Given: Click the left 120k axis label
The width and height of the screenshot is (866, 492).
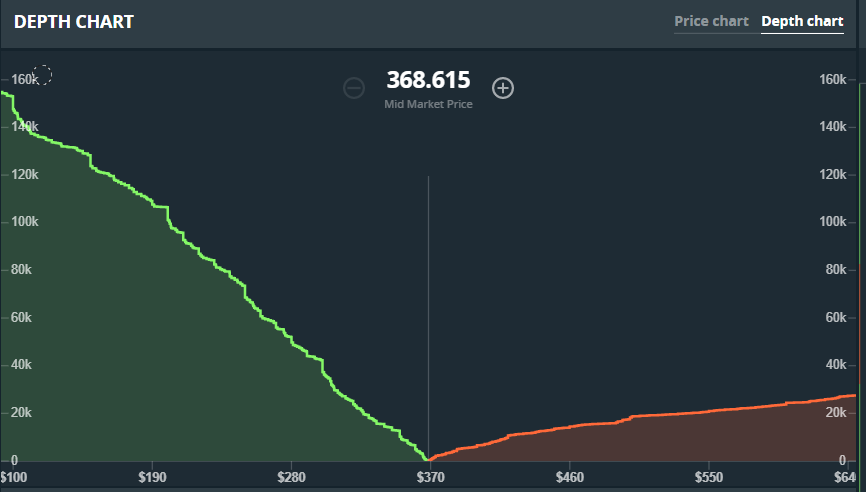Looking at the screenshot, I should coord(25,175).
